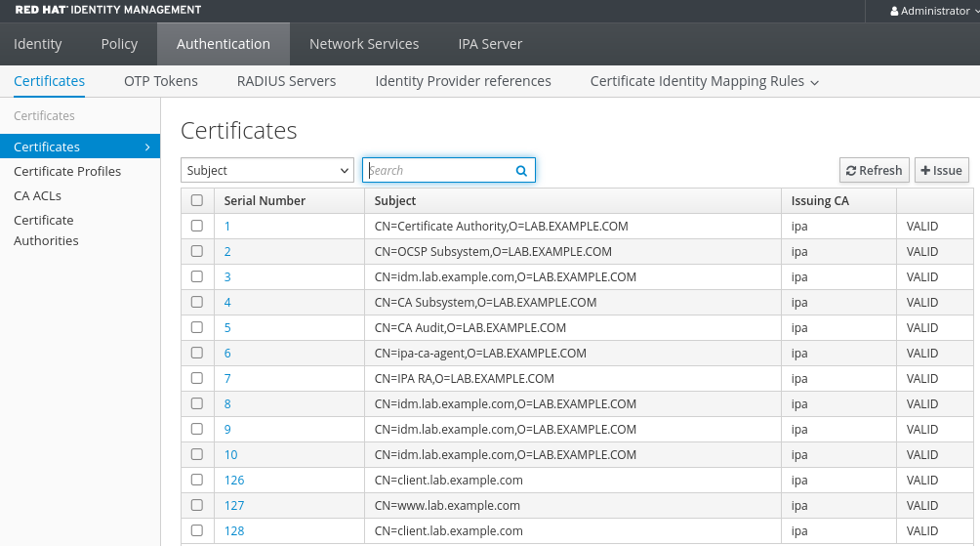
Task: Click the Red Hat Identity Management logo
Action: click(x=108, y=11)
